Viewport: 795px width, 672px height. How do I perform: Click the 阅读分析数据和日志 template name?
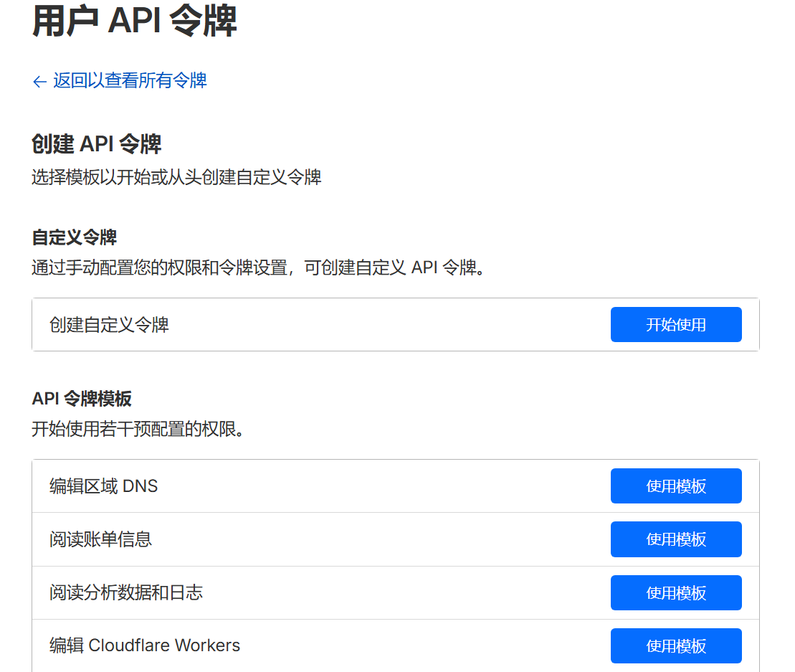[x=126, y=592]
